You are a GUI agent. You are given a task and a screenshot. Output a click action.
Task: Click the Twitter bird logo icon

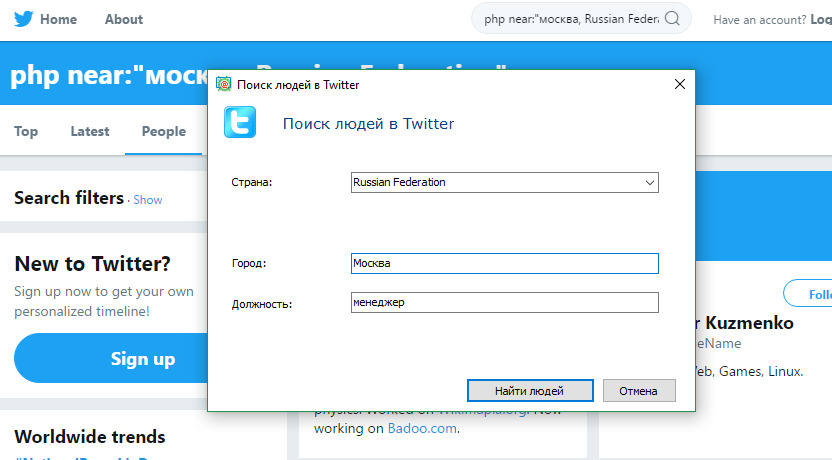pos(23,19)
